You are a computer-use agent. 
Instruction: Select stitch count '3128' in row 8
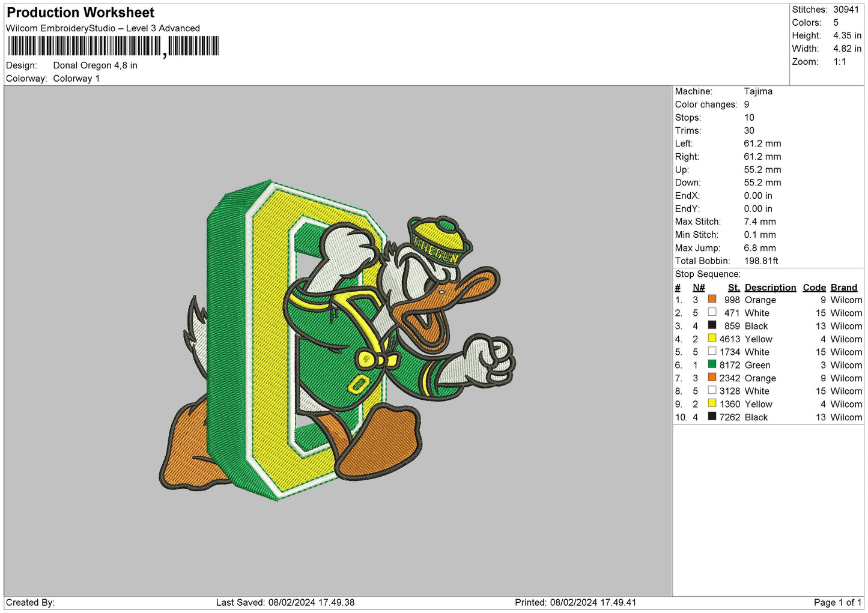click(x=730, y=391)
